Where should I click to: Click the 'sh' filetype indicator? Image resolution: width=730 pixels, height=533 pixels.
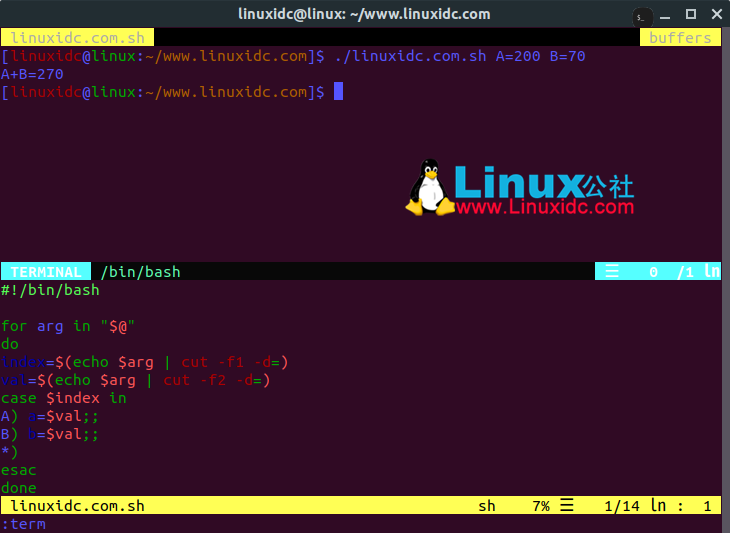(x=487, y=506)
